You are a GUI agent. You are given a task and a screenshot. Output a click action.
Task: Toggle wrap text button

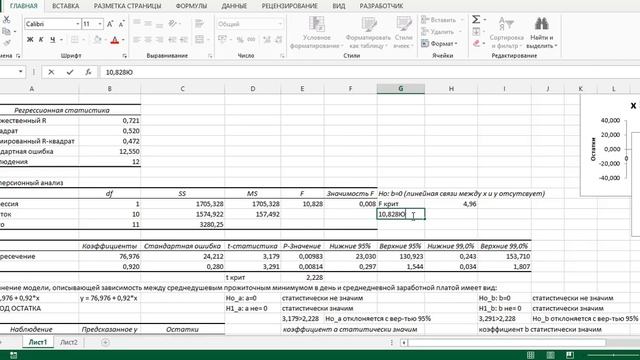(199, 24)
